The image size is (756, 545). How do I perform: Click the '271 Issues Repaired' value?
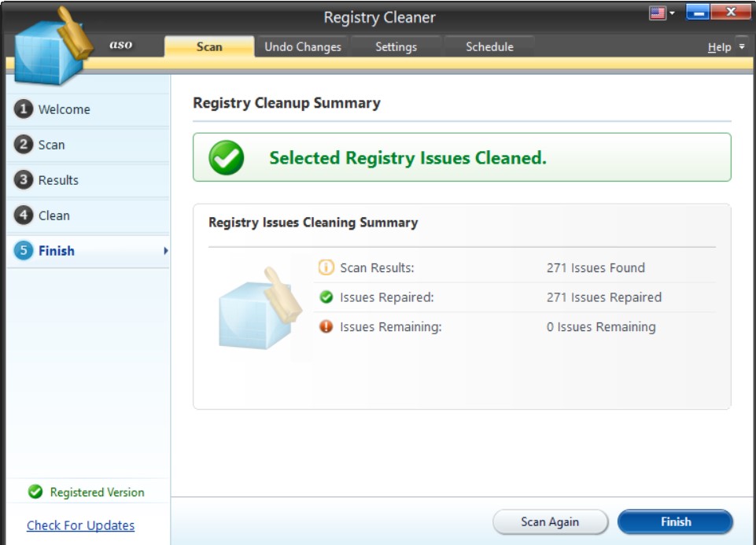click(603, 297)
